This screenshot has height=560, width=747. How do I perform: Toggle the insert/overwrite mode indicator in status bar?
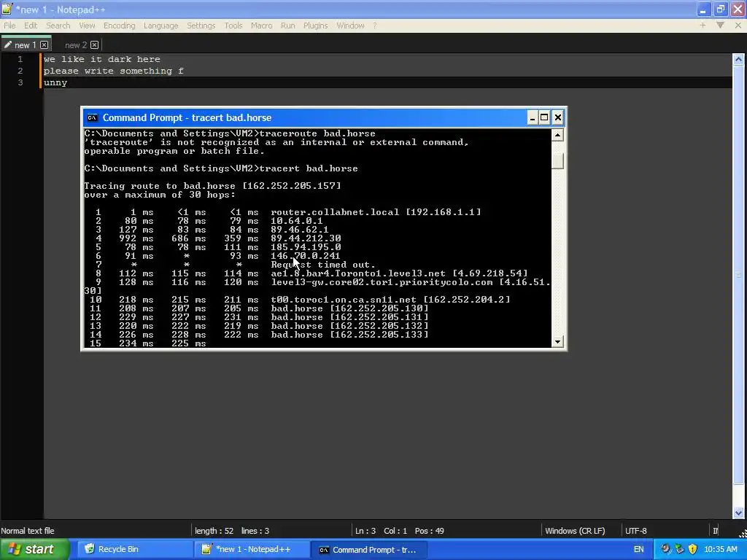pos(715,531)
